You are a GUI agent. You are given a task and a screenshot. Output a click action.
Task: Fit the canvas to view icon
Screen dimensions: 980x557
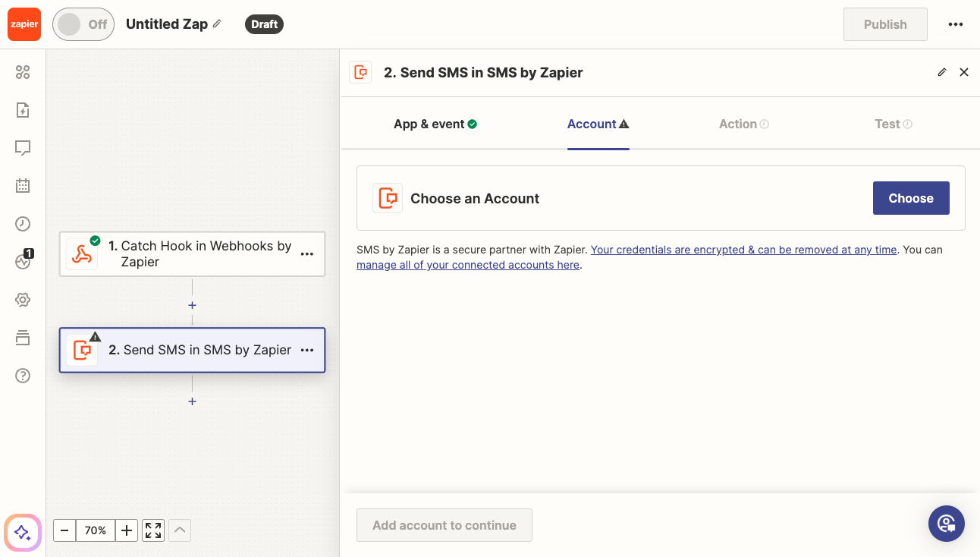pos(153,530)
